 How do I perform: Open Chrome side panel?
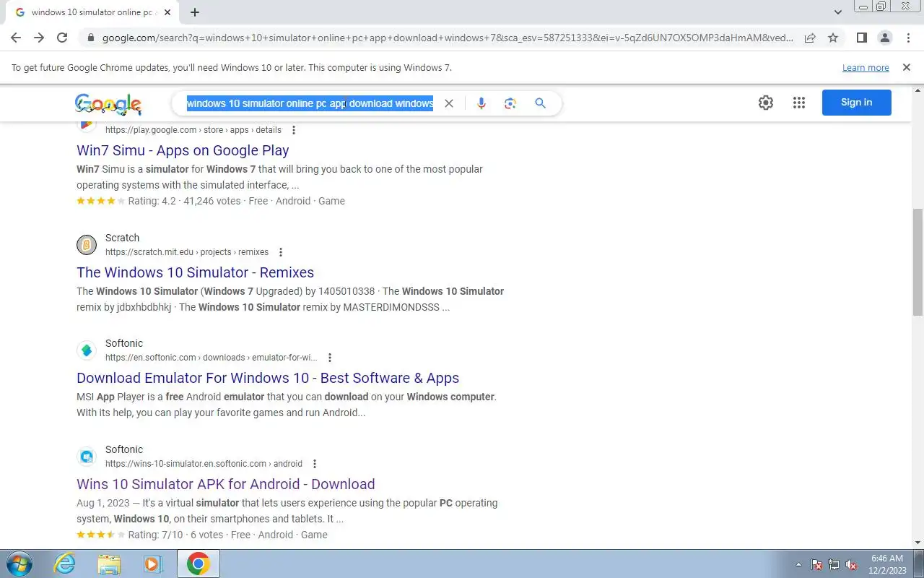click(x=861, y=38)
